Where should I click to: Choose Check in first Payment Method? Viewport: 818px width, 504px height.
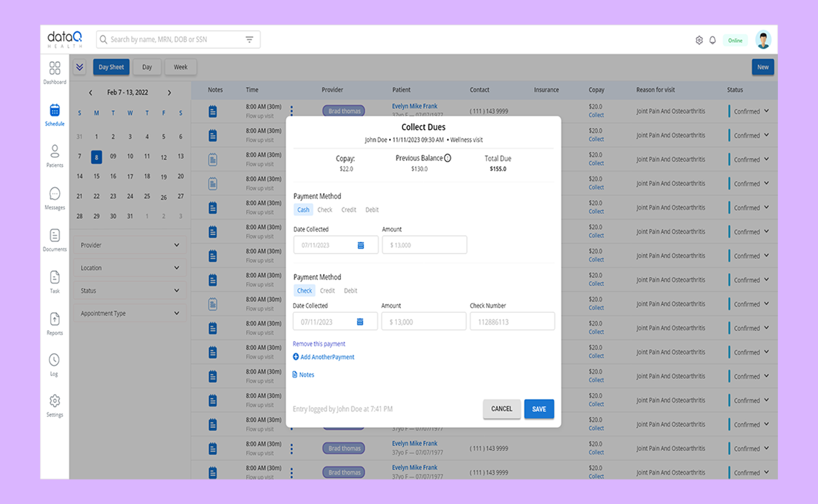point(325,210)
